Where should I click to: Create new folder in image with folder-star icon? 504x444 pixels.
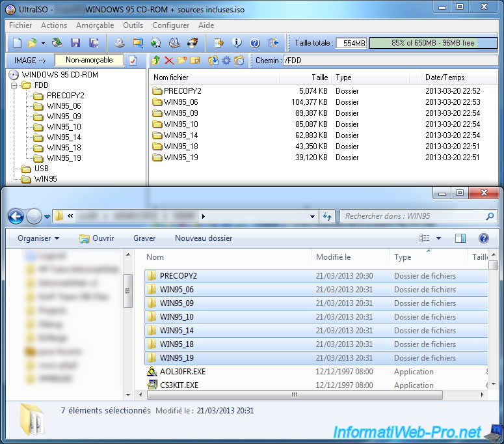point(182,60)
